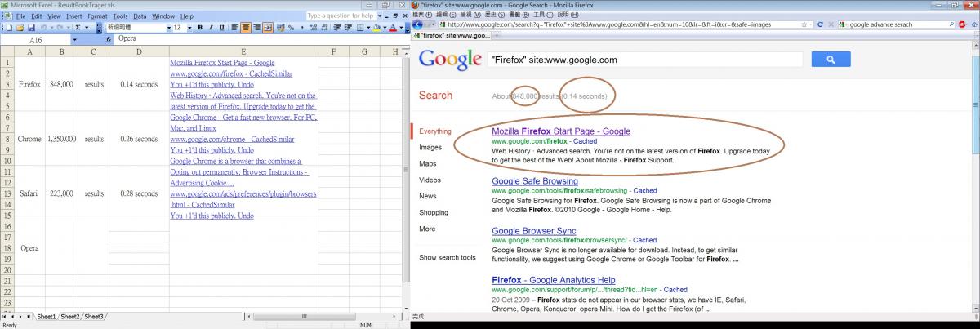Select cell with 0.28 seconds
Screen dimensions: 980x329
(139, 193)
